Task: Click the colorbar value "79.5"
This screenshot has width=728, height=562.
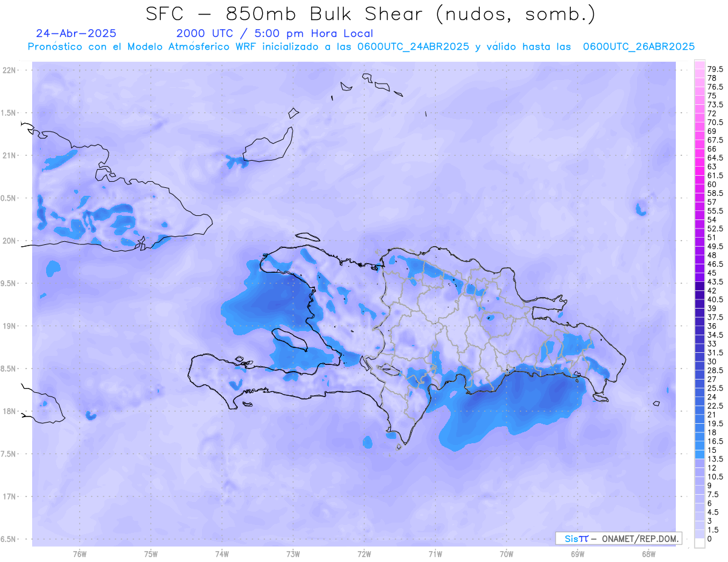Action: (x=715, y=70)
